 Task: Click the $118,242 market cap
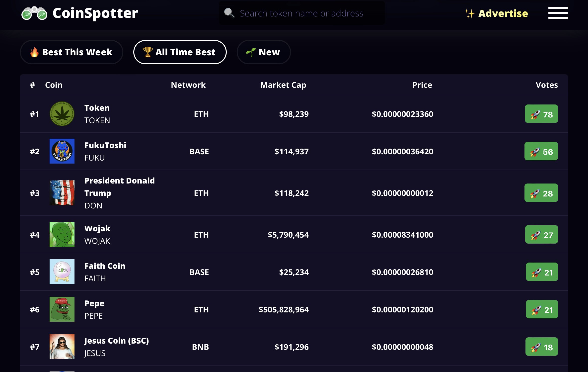click(292, 193)
